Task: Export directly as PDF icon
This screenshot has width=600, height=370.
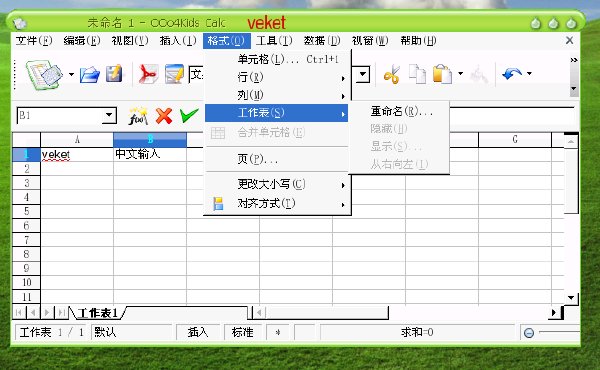Action: 148,74
